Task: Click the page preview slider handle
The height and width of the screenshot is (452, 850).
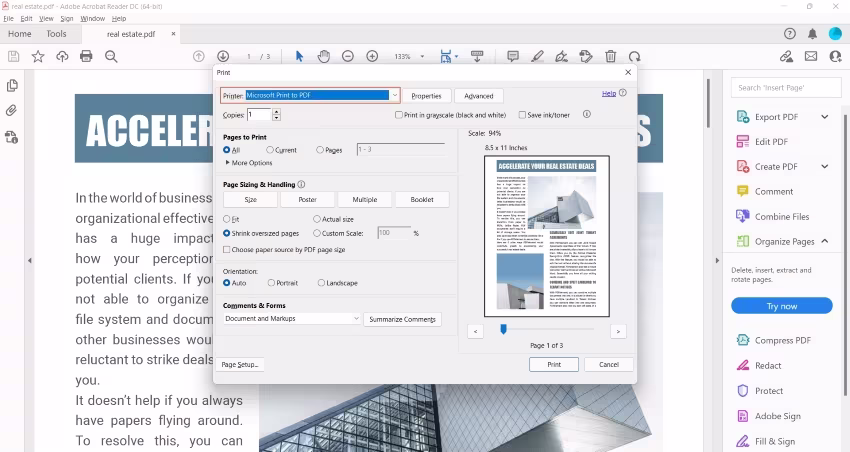Action: (503, 329)
